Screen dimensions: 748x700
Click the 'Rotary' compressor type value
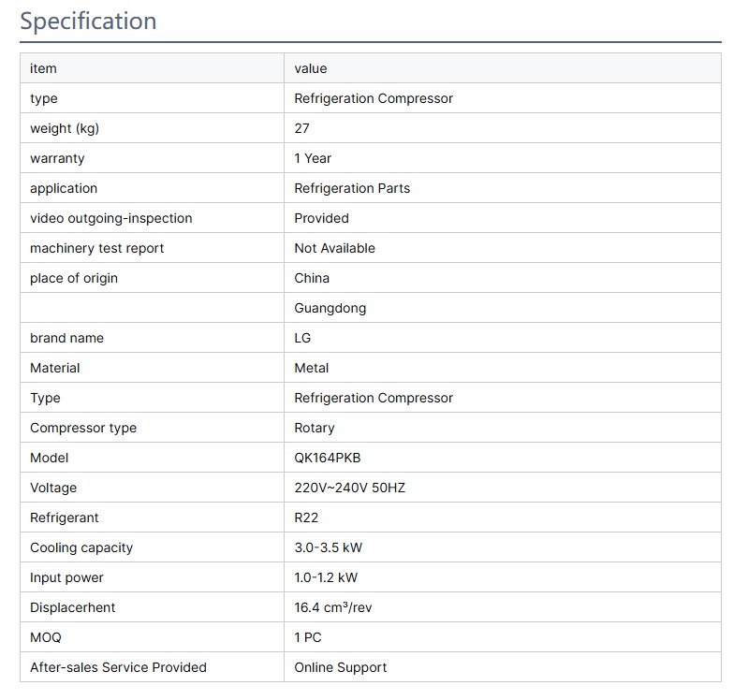(314, 428)
